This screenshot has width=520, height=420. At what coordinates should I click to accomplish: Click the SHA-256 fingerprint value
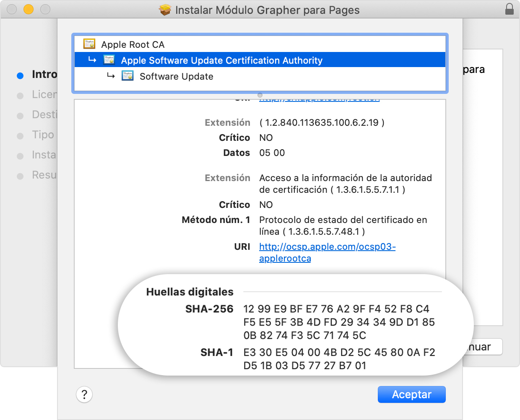pos(339,322)
